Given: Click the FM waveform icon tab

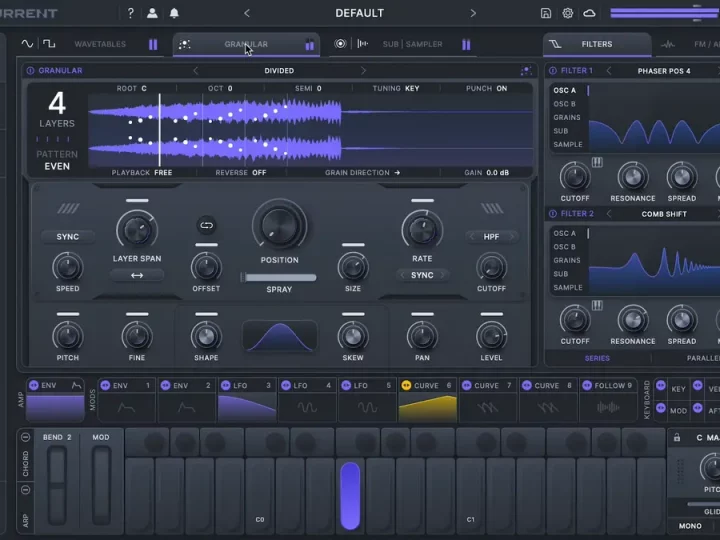Looking at the screenshot, I should 668,45.
